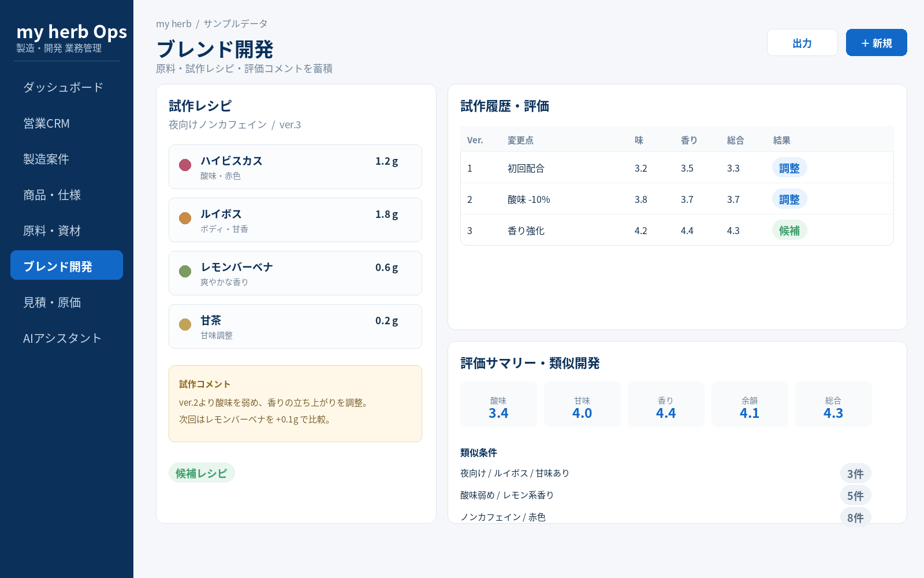The height and width of the screenshot is (578, 924).
Task: Select the active ブレンド開発 menu item
Action: (x=66, y=265)
